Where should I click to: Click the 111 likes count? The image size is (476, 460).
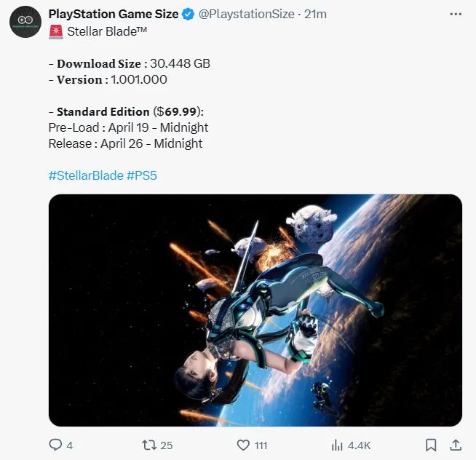261,445
